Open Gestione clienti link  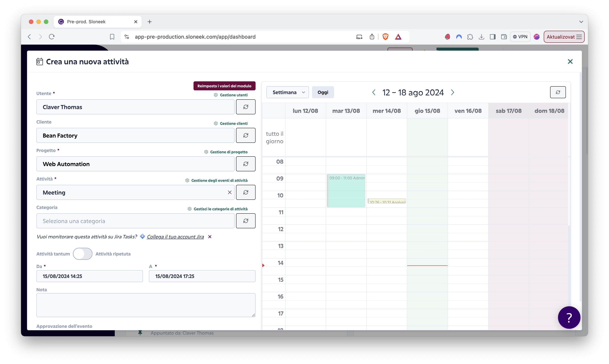[x=231, y=123]
